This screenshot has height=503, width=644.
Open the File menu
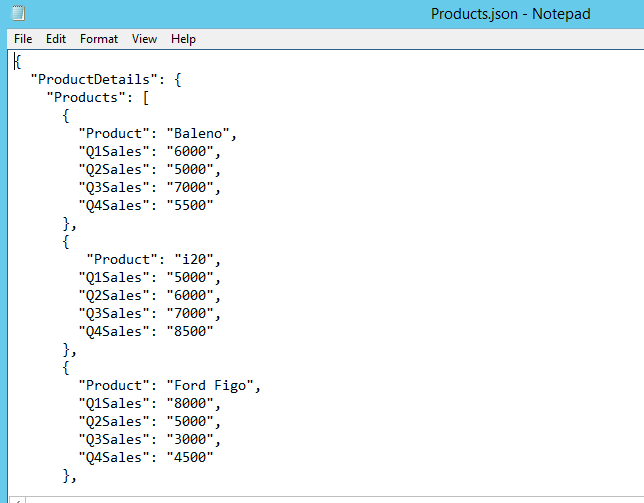(x=23, y=39)
